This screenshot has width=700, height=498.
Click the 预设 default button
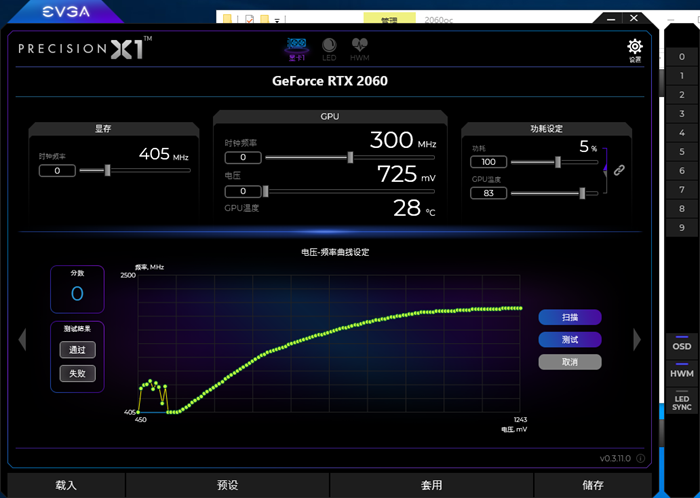[227, 485]
